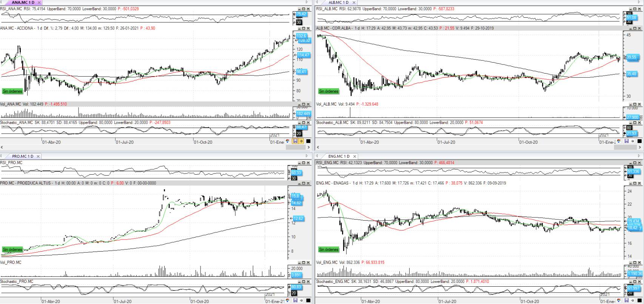Close the Stochastic_ALB.MC indicator panel
This screenshot has height=304, width=644.
point(639,123)
